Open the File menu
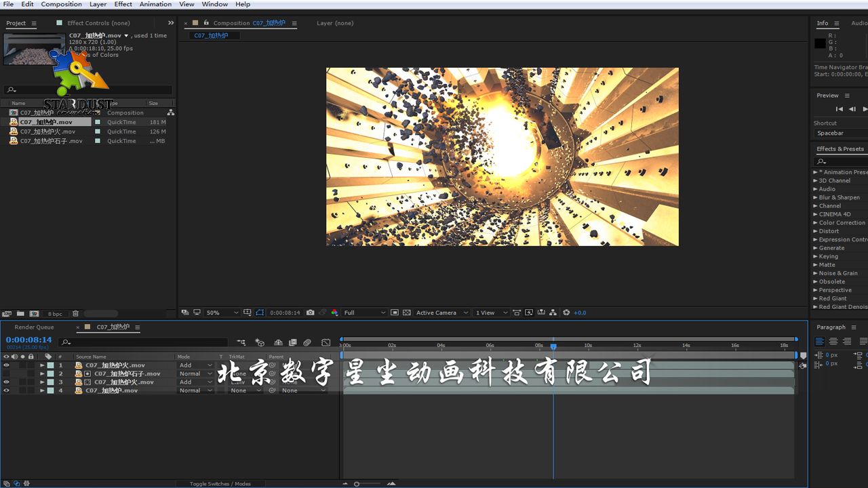This screenshot has width=868, height=488. pos(8,4)
